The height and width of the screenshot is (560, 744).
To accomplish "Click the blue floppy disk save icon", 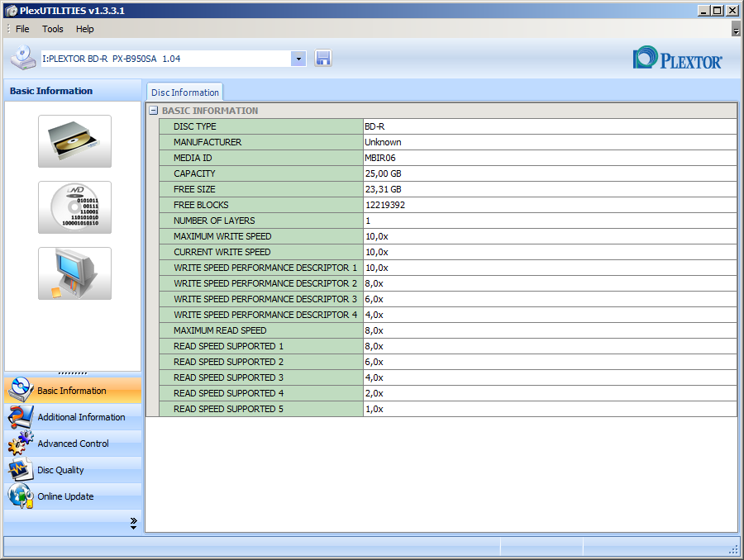I will point(322,59).
